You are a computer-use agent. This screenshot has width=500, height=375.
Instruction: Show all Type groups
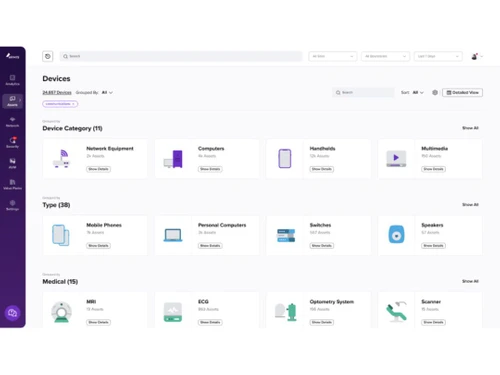[470, 205]
